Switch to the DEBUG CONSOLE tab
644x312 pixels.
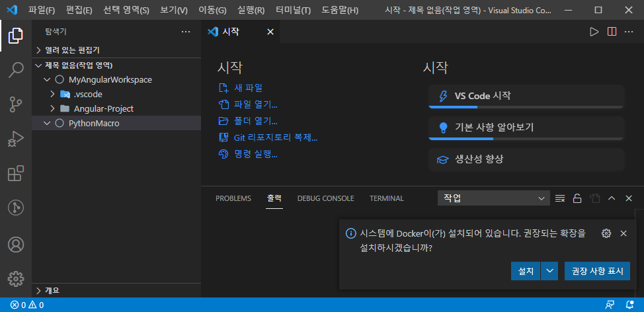click(326, 198)
